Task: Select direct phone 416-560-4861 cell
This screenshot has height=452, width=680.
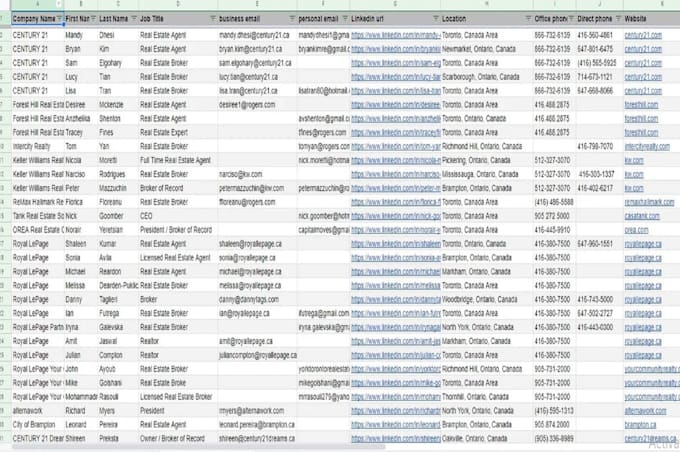Action: (x=599, y=35)
